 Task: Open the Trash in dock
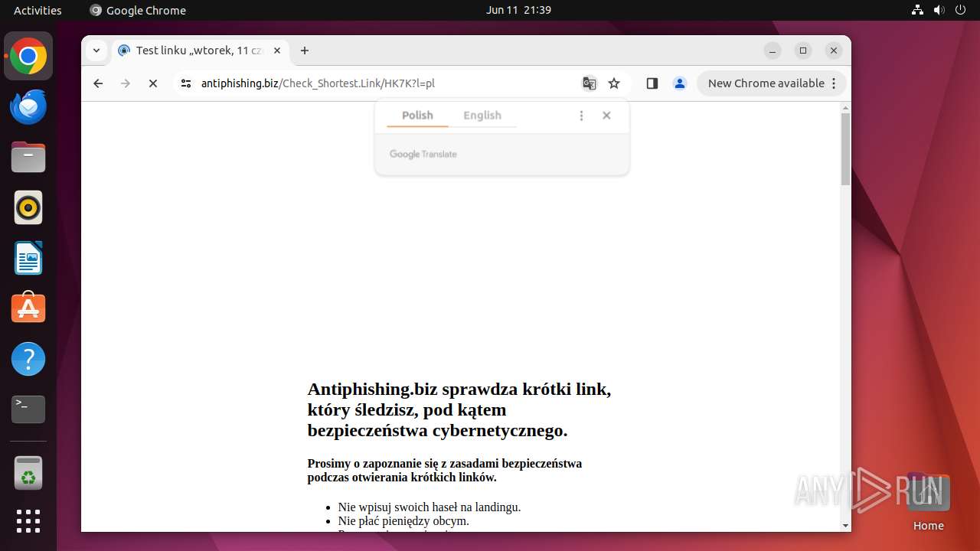[28, 473]
